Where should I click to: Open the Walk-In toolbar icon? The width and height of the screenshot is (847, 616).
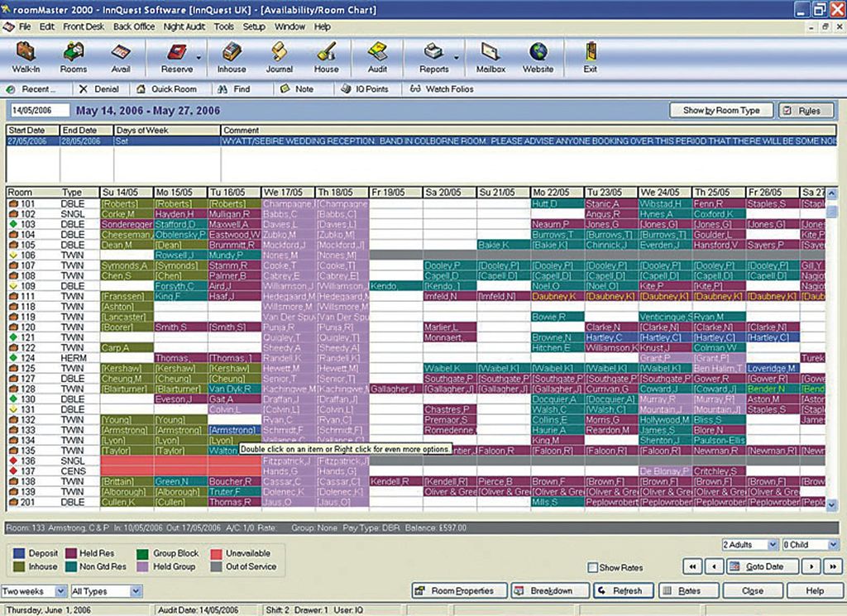(26, 57)
